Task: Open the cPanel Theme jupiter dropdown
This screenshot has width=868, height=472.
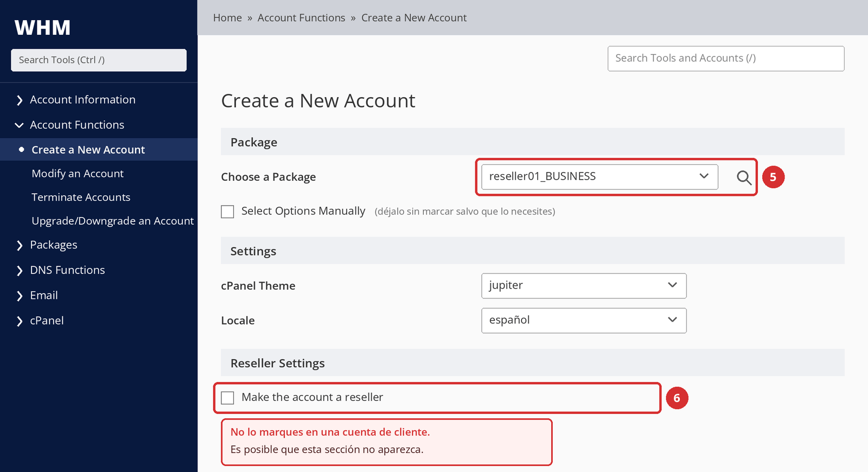Action: [x=584, y=286]
